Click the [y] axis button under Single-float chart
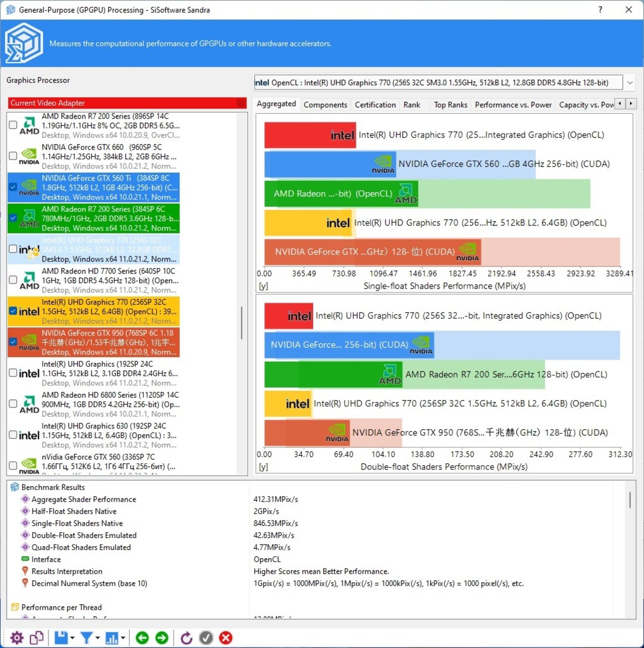Image resolution: width=644 pixels, height=648 pixels. 263,286
